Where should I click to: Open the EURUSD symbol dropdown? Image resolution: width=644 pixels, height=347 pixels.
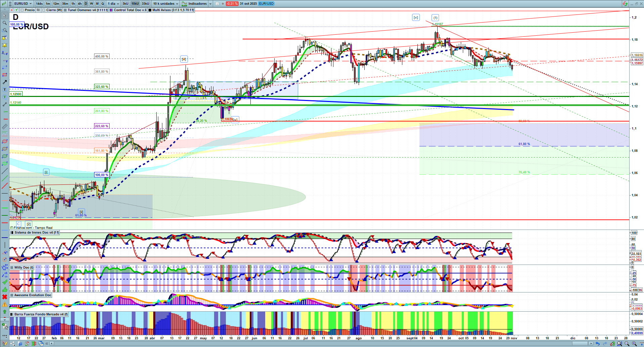click(23, 3)
